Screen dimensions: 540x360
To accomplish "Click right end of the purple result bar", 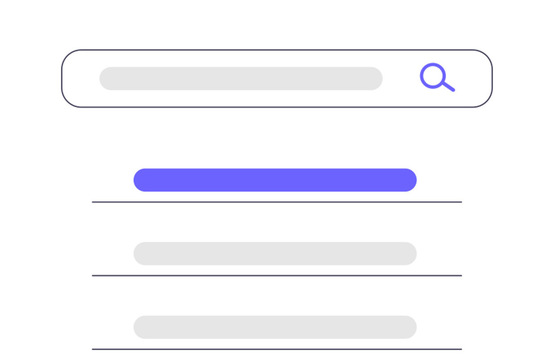I will pyautogui.click(x=408, y=180).
